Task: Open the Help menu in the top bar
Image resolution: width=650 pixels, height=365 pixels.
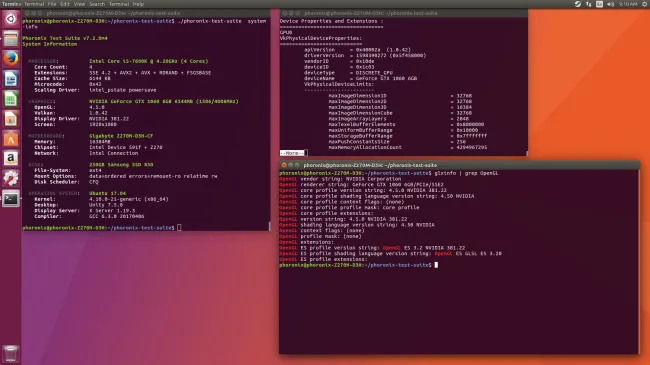Action: pos(138,4)
